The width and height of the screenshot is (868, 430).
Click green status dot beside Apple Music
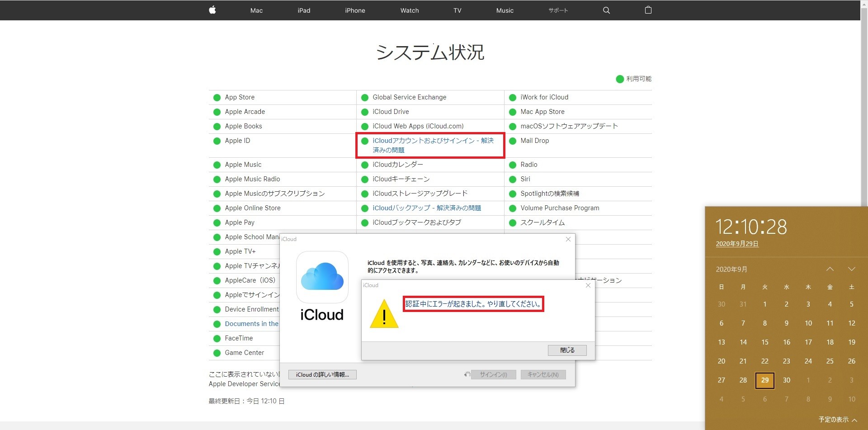click(217, 165)
